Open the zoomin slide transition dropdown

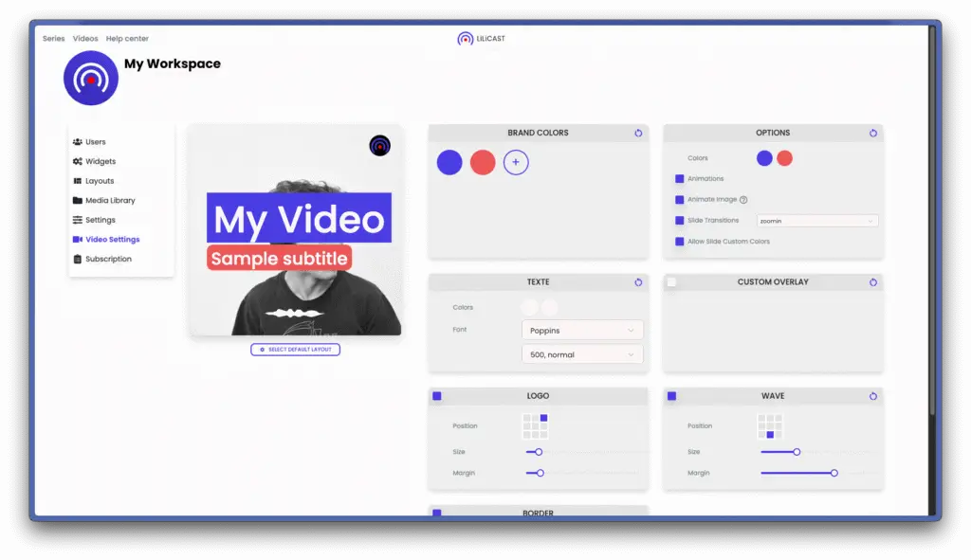(x=816, y=221)
